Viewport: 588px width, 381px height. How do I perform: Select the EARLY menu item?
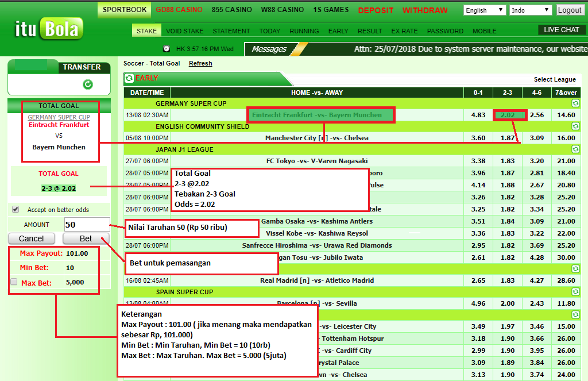[338, 31]
